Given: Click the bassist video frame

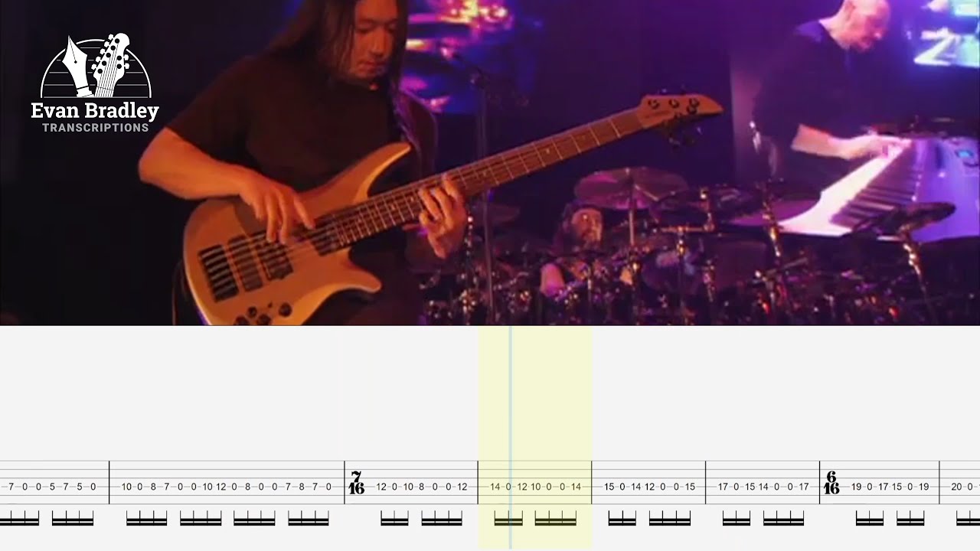Looking at the screenshot, I should tap(490, 162).
